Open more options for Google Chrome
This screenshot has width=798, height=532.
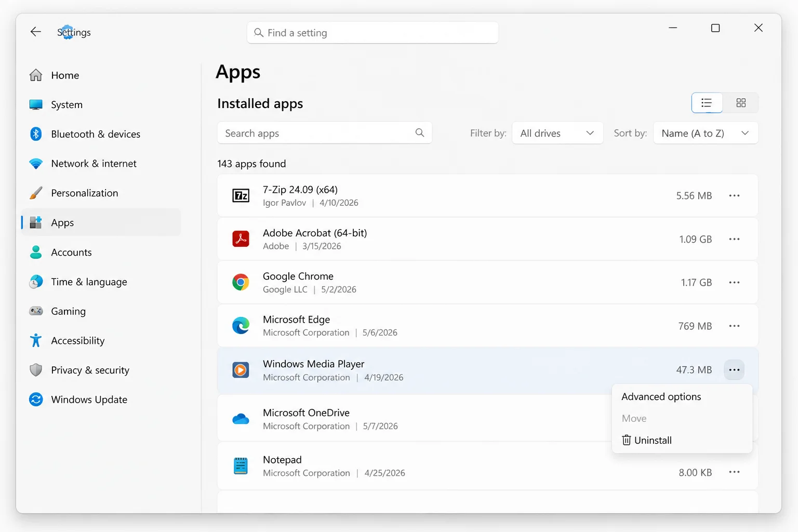pyautogui.click(x=734, y=283)
